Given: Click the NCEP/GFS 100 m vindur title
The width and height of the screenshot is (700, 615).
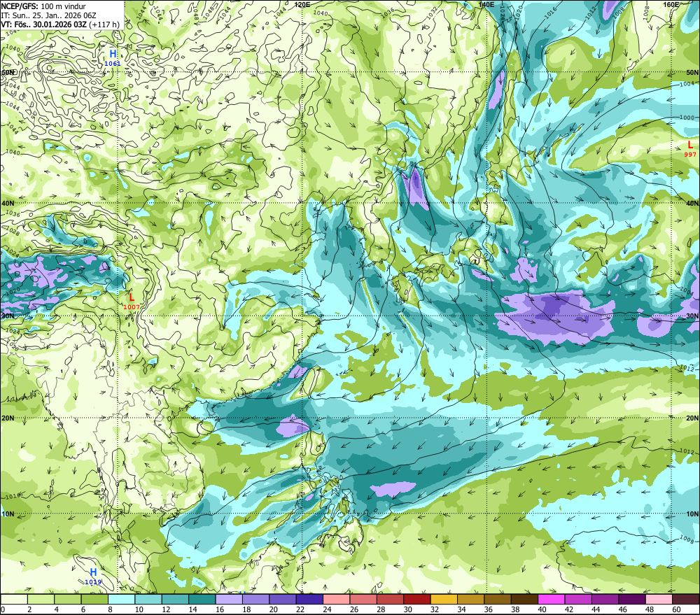Looking at the screenshot, I should click(x=43, y=6).
